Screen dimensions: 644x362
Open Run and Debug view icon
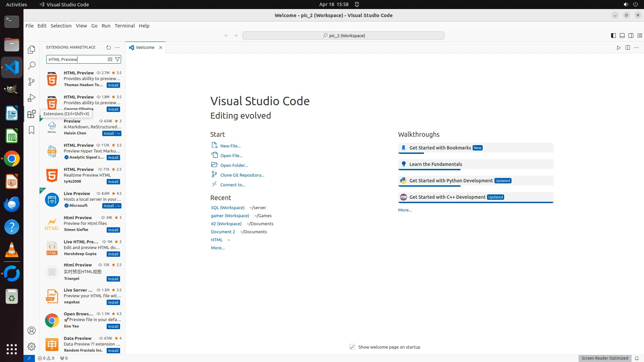pyautogui.click(x=32, y=98)
